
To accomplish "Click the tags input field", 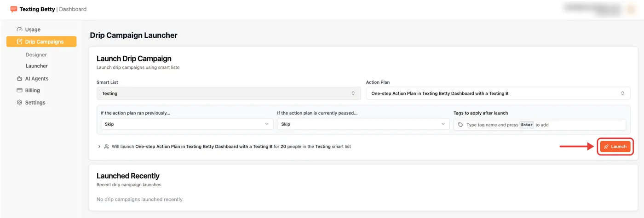I will 540,124.
